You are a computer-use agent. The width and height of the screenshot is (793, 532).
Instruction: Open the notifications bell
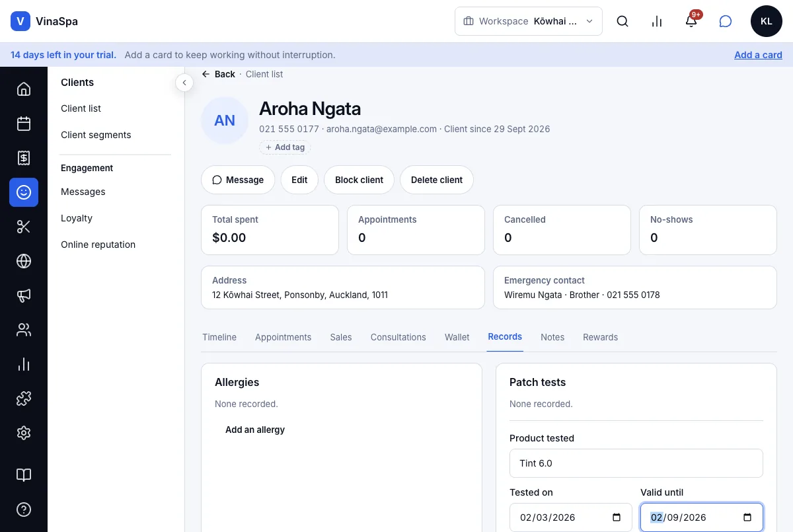(x=691, y=21)
